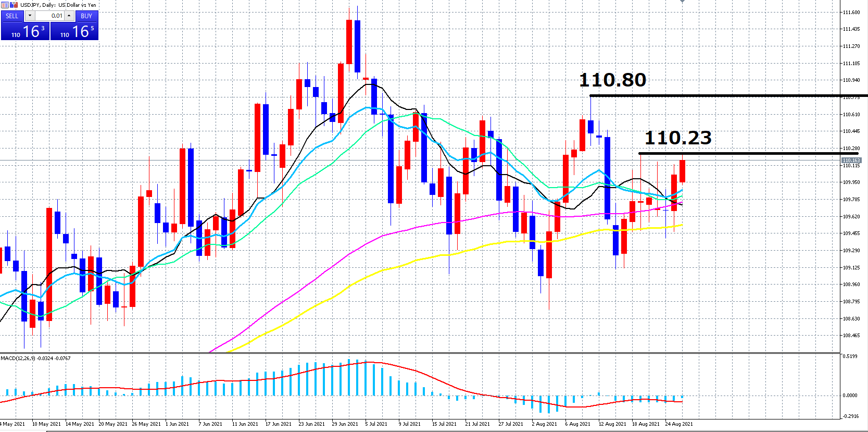Decrease trade volume with the down arrow
Image resolution: width=868 pixels, height=432 pixels.
click(30, 16)
